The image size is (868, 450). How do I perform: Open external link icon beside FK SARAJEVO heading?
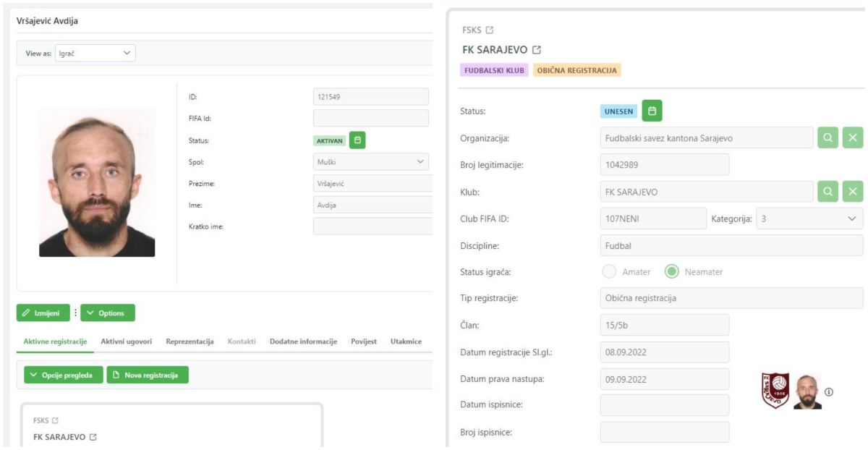click(x=537, y=50)
